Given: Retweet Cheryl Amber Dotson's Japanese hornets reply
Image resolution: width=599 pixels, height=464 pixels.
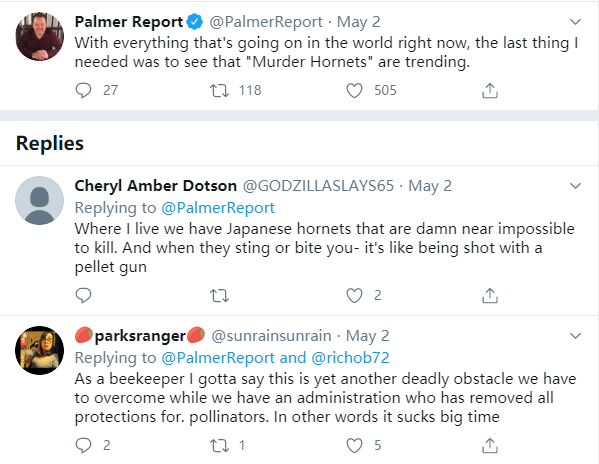Looking at the screenshot, I should (x=219, y=296).
